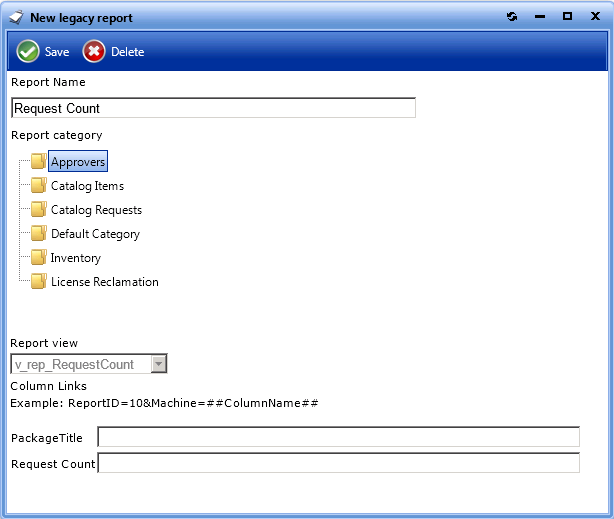Select the License Reclamation category

tap(105, 282)
